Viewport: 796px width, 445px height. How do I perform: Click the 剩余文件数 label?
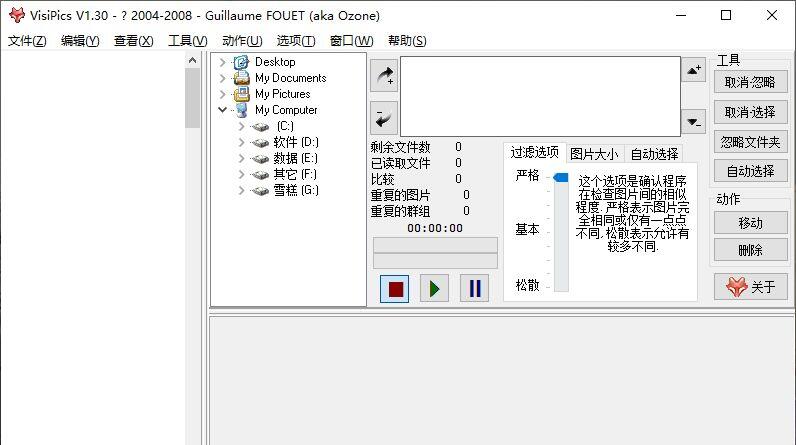pyautogui.click(x=401, y=147)
